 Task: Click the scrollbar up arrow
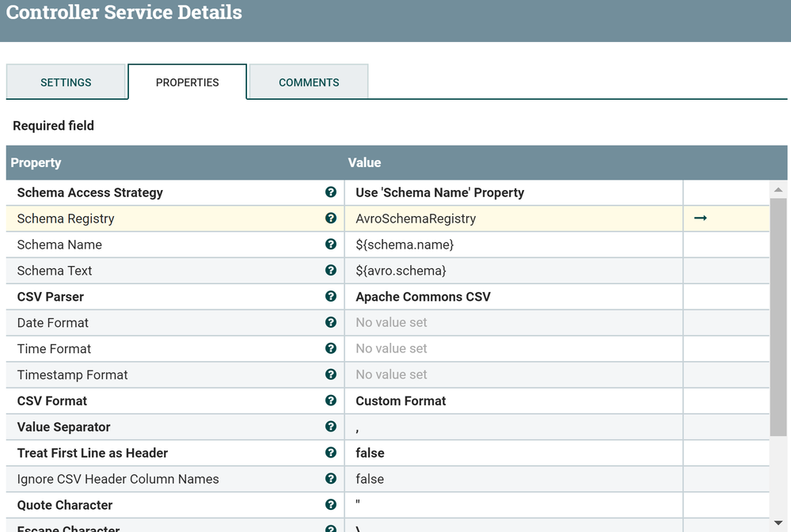778,190
